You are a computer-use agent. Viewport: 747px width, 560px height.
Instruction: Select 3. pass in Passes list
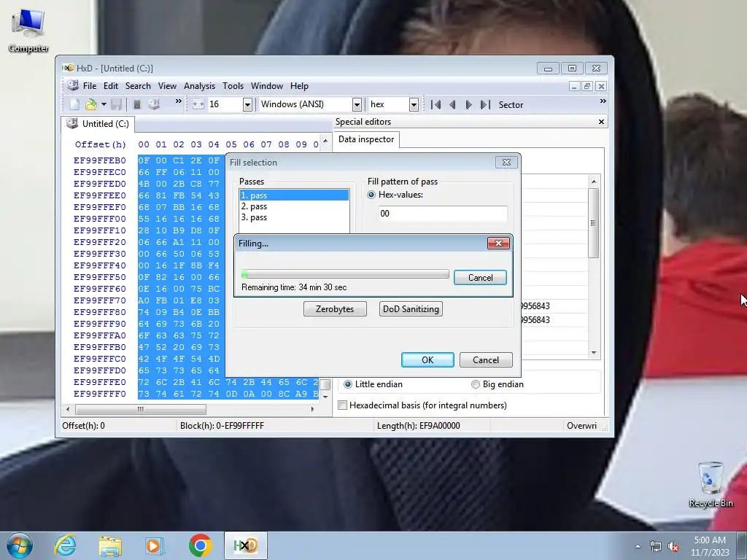click(294, 217)
